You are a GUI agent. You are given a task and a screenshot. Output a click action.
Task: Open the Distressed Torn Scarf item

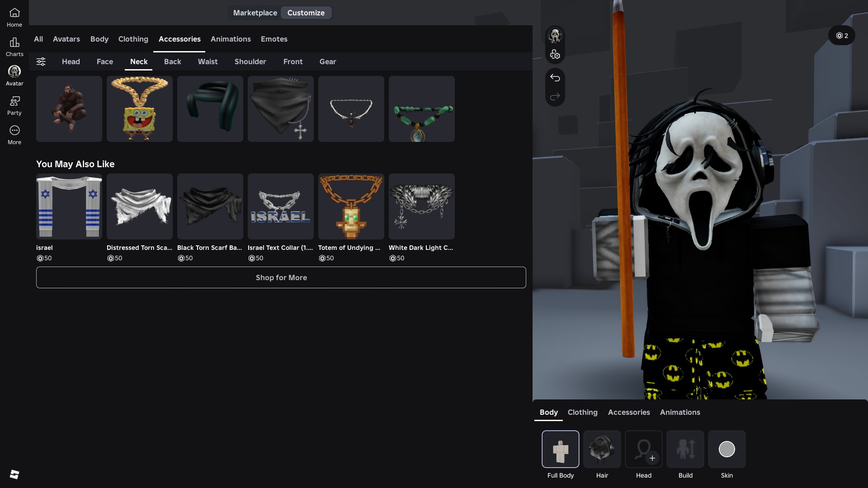tap(140, 206)
